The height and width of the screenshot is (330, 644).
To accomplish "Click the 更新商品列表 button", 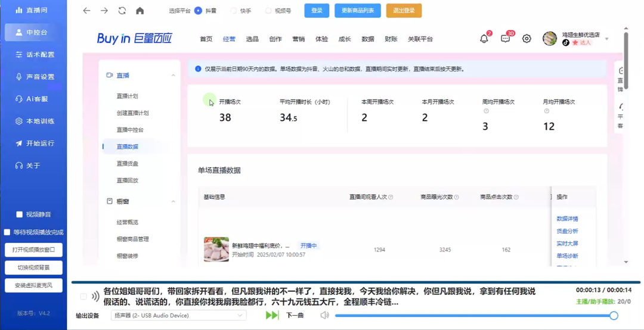I will coord(358,11).
